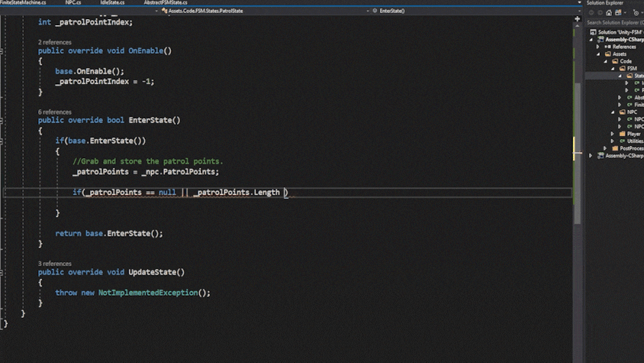644x363 pixels.
Task: Select the Utilities C# file icon
Action: (x=623, y=140)
